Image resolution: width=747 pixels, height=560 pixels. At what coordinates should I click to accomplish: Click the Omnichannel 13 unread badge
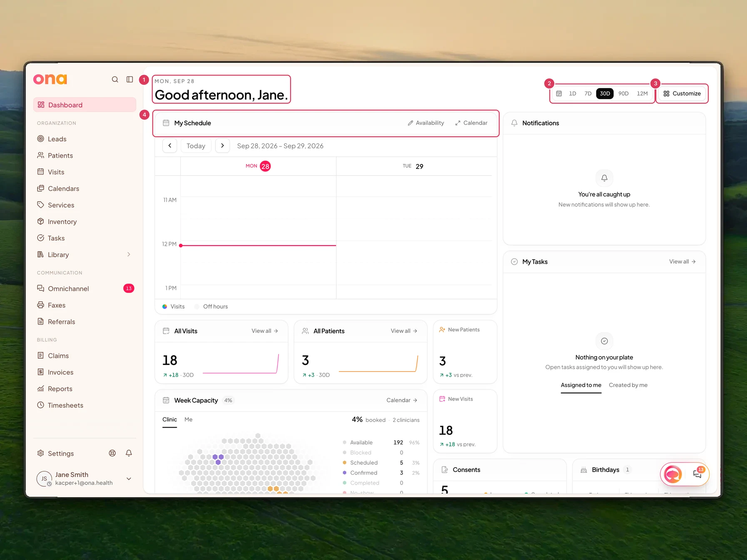(129, 288)
